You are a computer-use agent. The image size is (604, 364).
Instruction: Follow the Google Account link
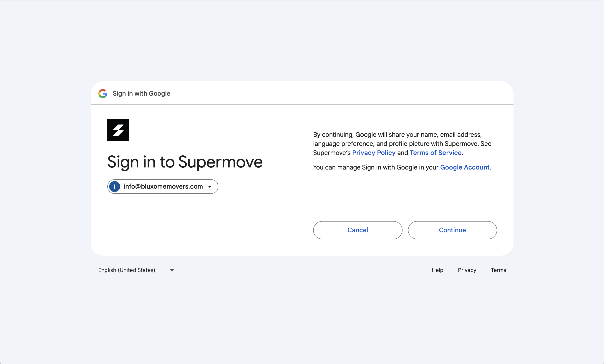click(x=465, y=167)
